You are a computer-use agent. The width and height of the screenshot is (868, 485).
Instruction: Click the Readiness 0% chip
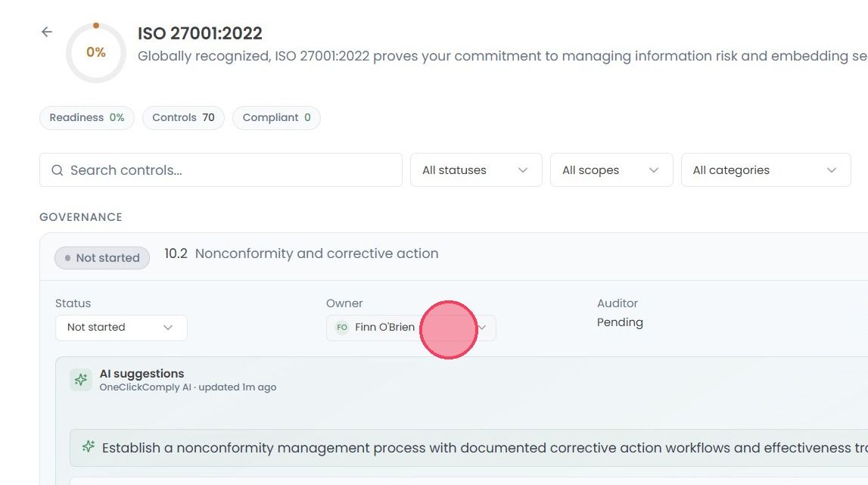(87, 118)
